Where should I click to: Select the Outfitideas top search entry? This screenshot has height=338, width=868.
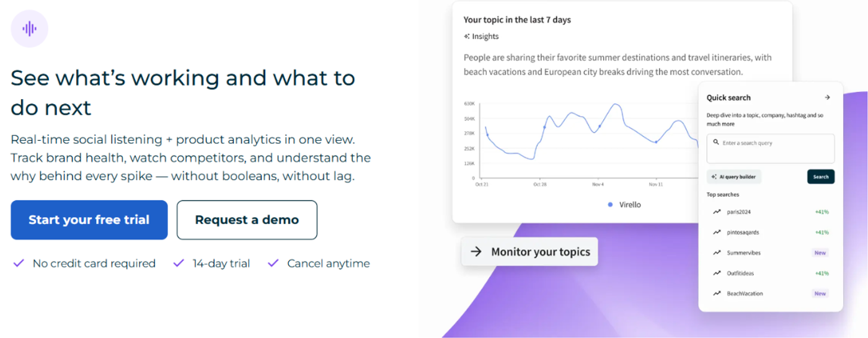771,273
